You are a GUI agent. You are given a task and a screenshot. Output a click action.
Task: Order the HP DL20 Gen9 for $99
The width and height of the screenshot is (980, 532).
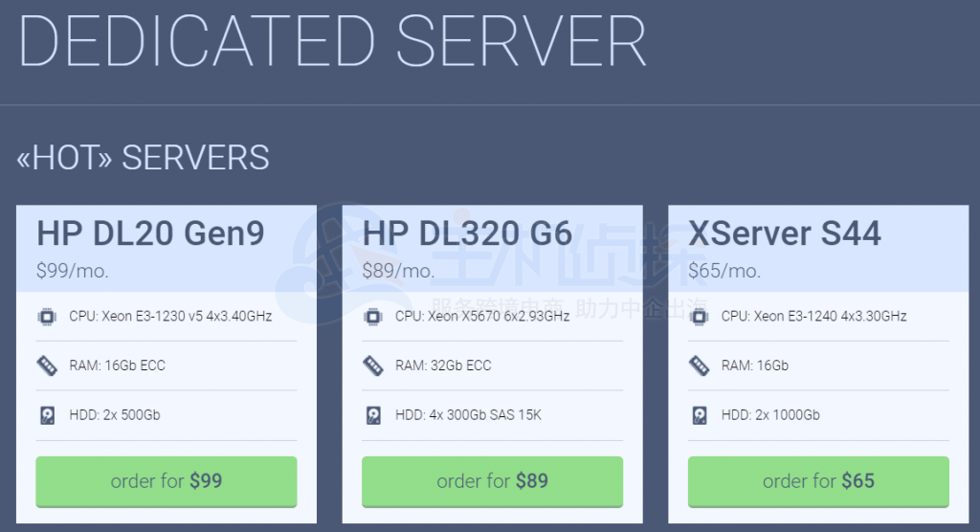click(167, 481)
